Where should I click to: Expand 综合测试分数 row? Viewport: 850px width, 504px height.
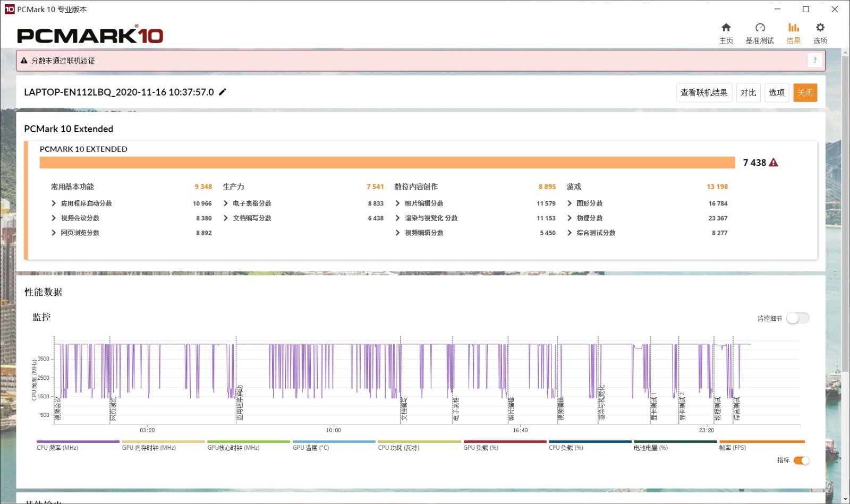[569, 233]
